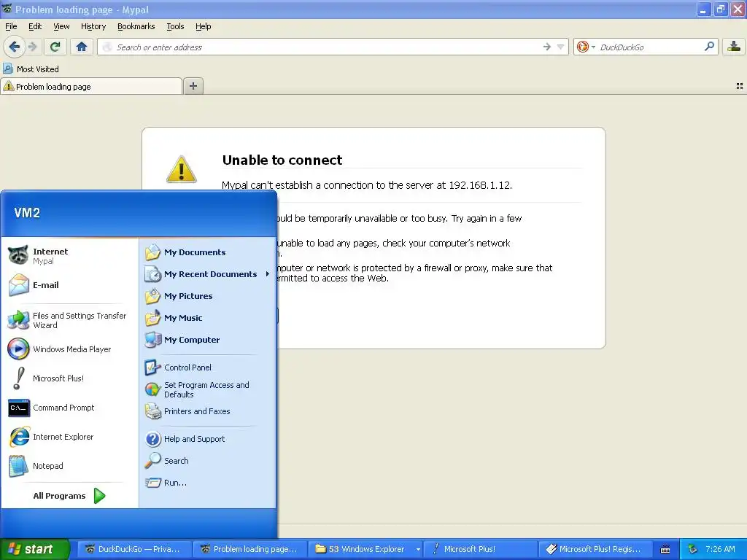The image size is (747, 560).
Task: Switch to Microsoft Plus! taskbar window
Action: click(481, 549)
